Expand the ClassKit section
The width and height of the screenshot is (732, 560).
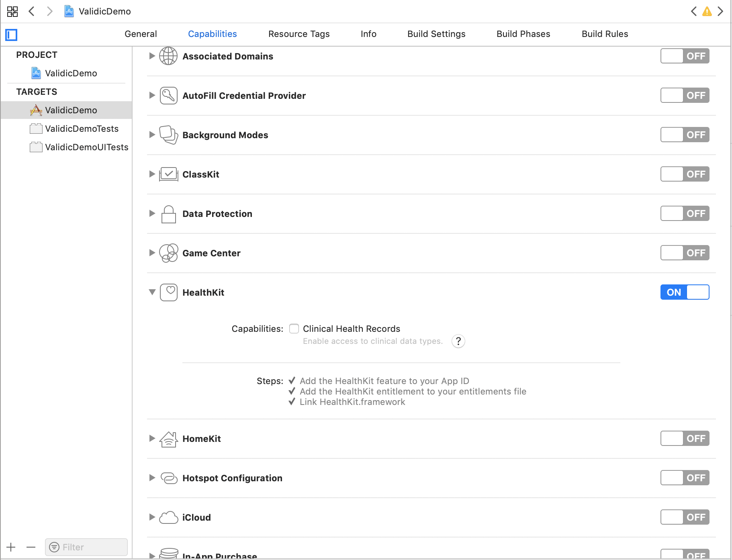152,174
